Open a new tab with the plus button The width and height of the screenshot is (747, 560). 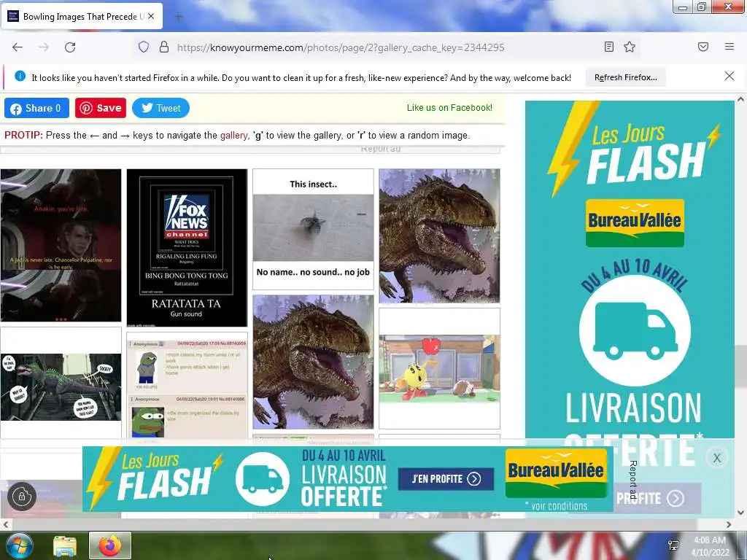(x=179, y=17)
